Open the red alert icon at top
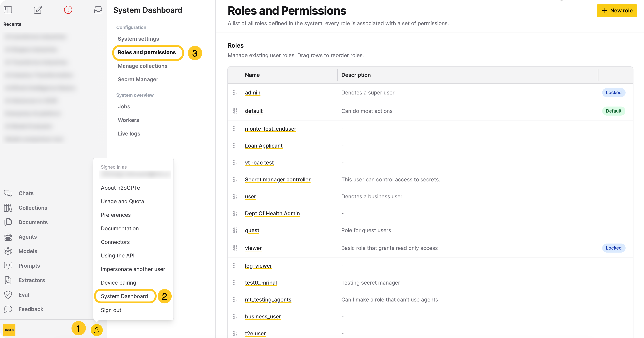 (68, 10)
